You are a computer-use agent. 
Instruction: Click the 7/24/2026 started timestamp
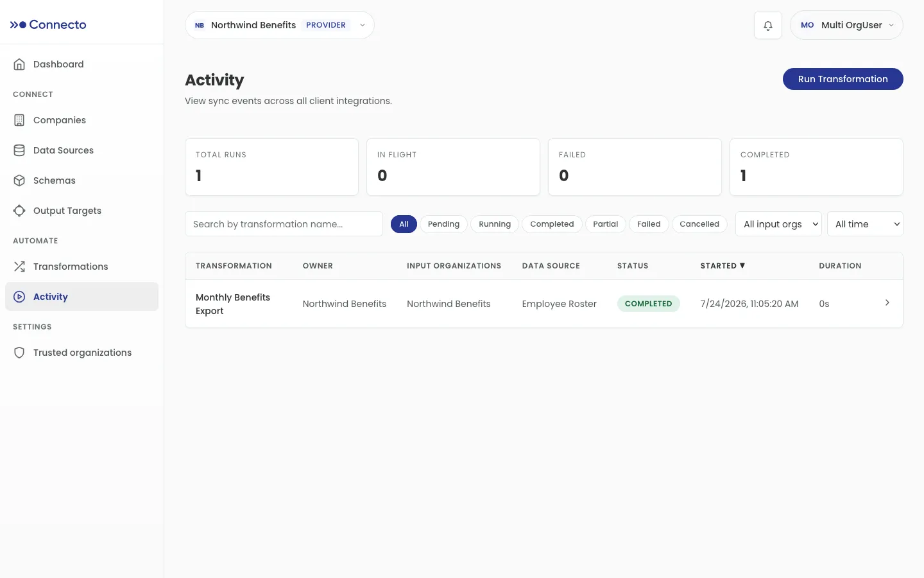749,304
